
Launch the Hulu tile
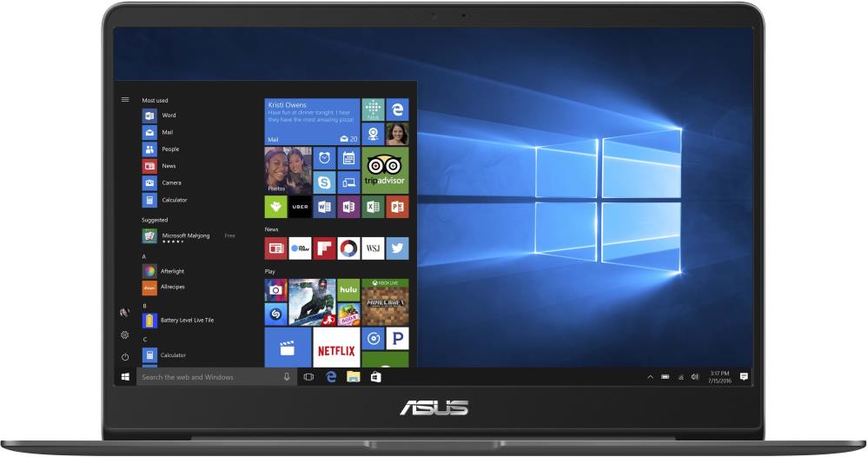coord(348,289)
